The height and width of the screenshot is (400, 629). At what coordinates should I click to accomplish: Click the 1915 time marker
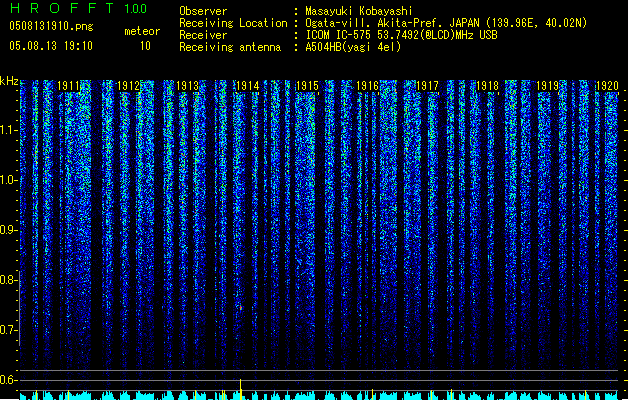[307, 86]
